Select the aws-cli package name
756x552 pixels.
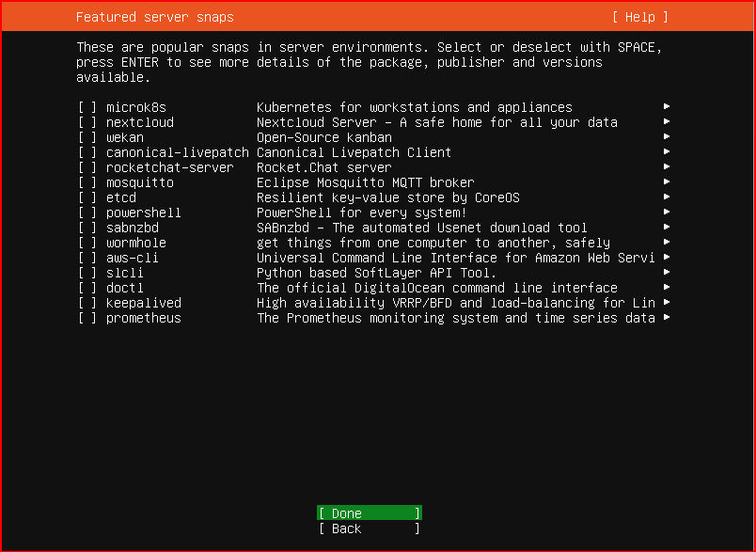[132, 258]
